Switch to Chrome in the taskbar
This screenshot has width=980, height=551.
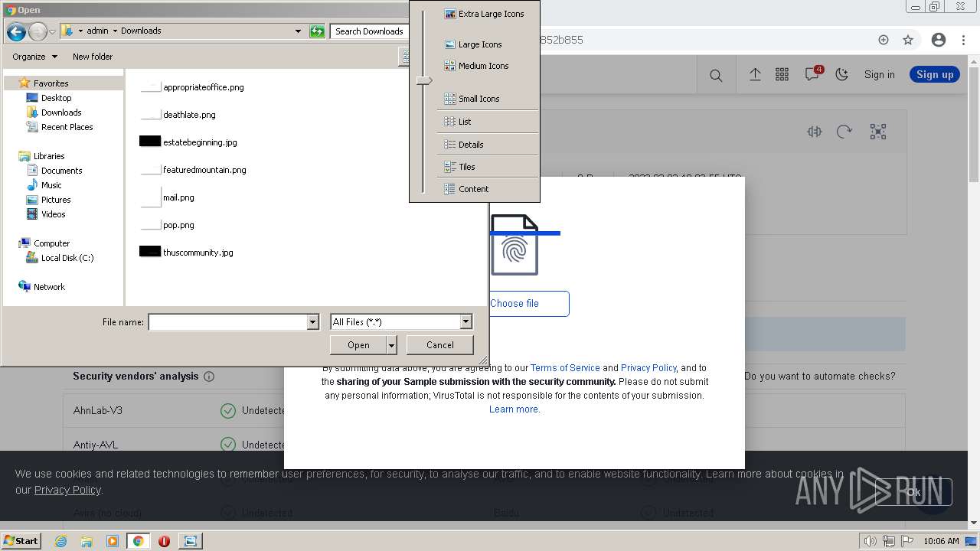(x=138, y=541)
